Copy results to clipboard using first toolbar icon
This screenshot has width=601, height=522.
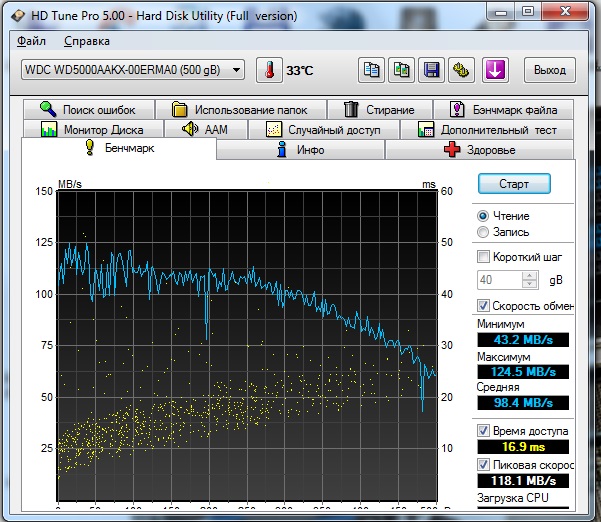[x=371, y=70]
